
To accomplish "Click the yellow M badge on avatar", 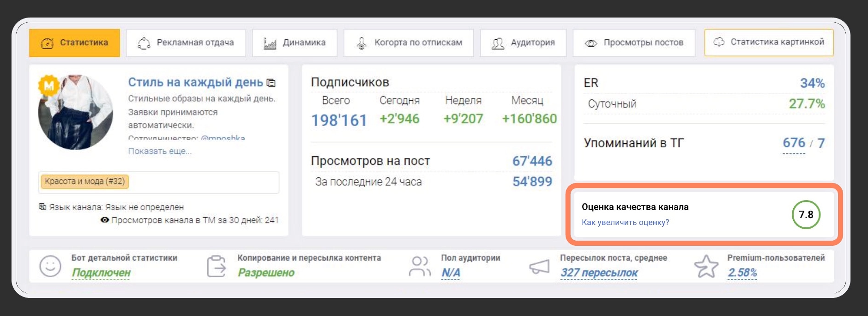I will [48, 85].
